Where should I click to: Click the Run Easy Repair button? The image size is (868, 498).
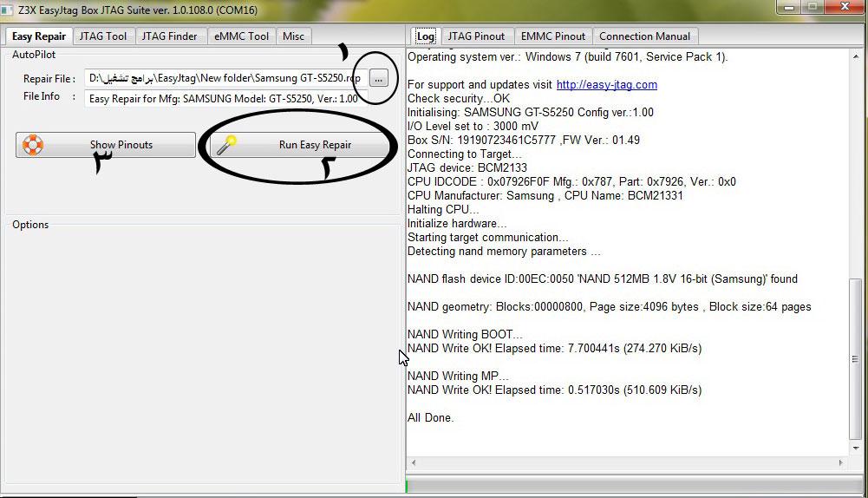(301, 145)
